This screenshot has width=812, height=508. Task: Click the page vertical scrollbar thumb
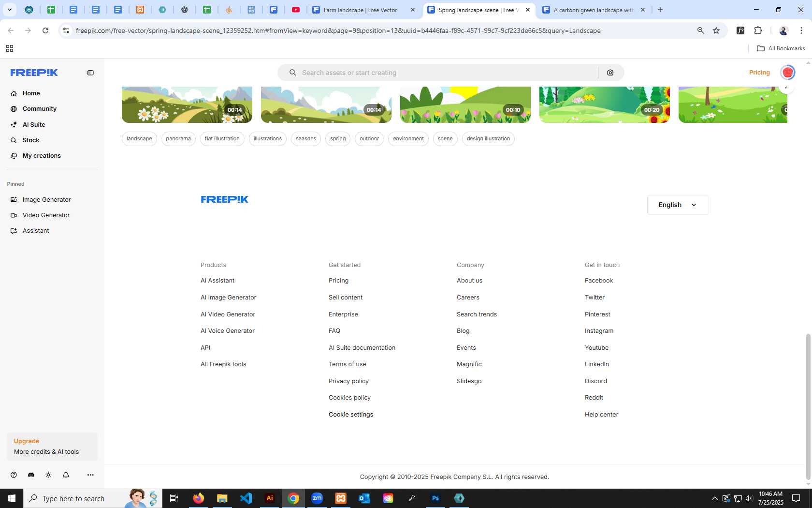pyautogui.click(x=808, y=406)
